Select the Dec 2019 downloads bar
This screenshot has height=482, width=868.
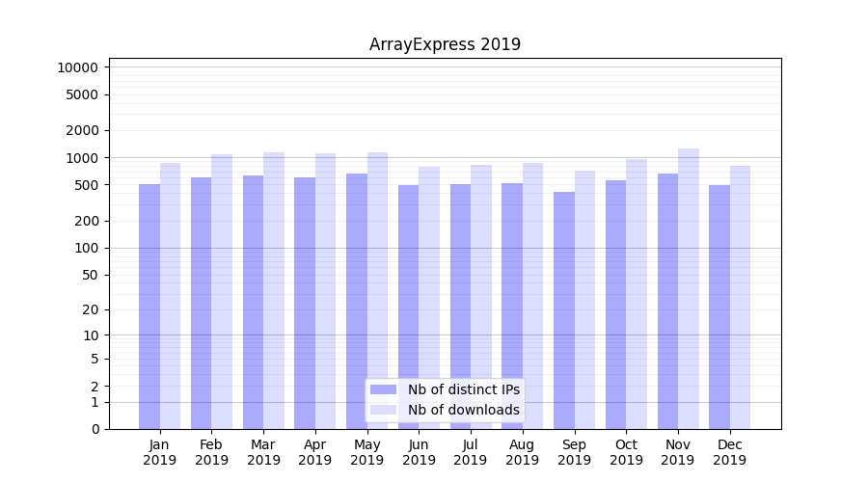[x=741, y=297]
